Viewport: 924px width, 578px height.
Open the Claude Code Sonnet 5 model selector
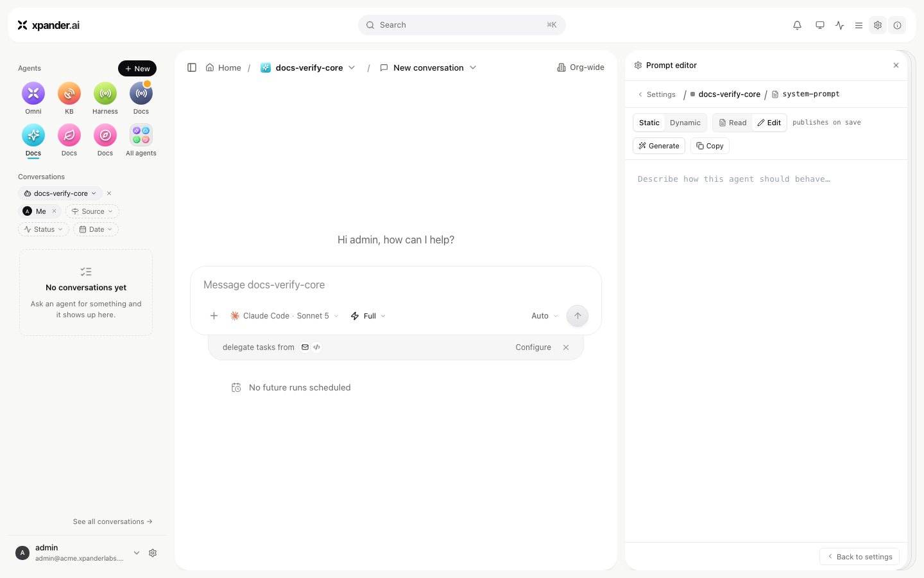click(x=284, y=316)
